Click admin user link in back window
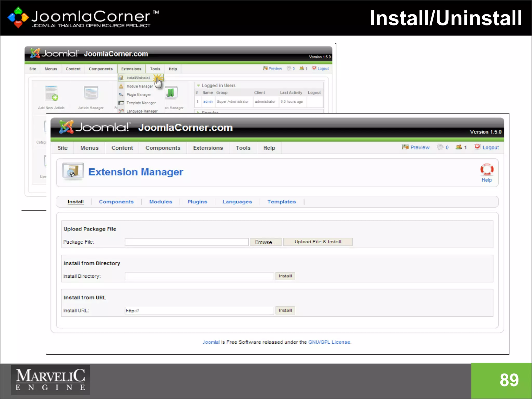 pos(208,102)
